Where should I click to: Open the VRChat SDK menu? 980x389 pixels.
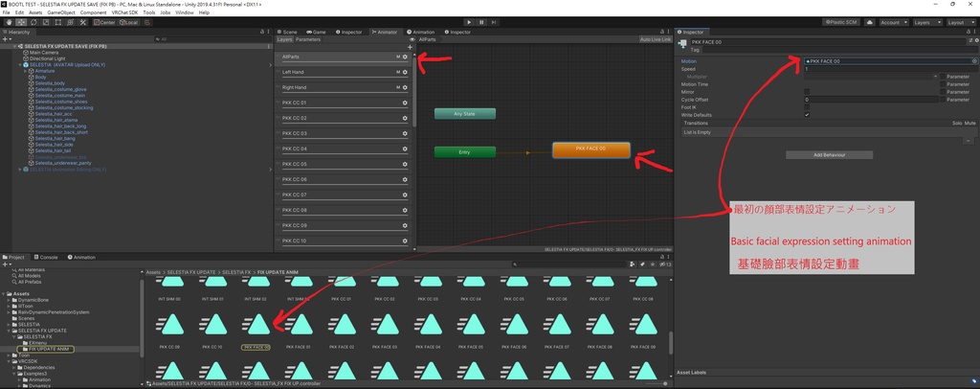point(123,12)
